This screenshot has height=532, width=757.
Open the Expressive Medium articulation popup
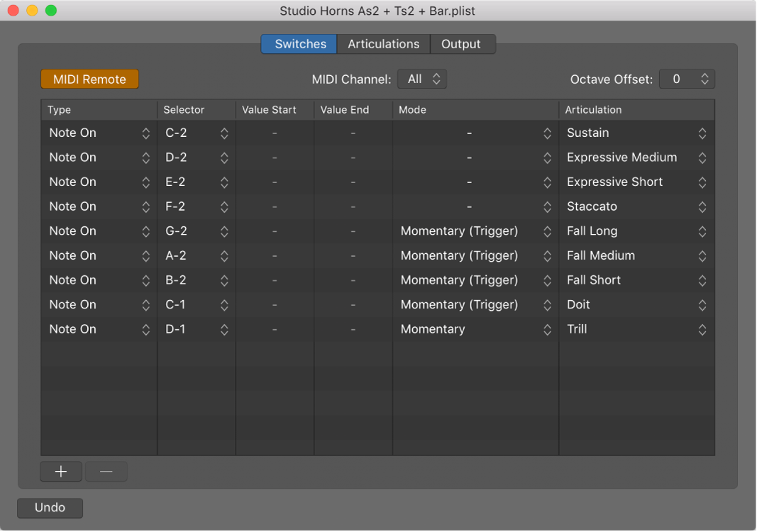[x=636, y=157]
